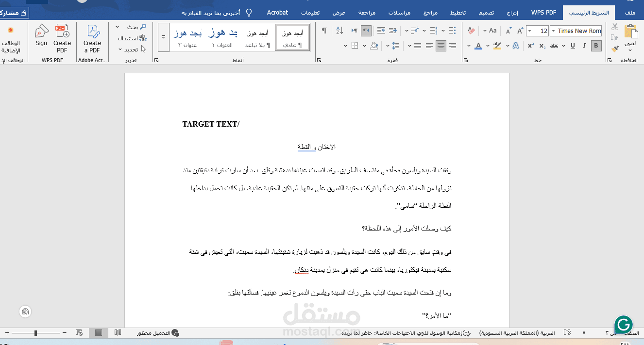The width and height of the screenshot is (644, 345).
Task: Apply strikethrough to text
Action: 554,46
